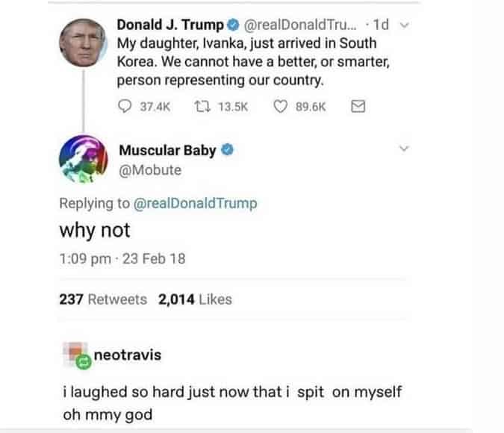Image resolution: width=504 pixels, height=433 pixels.
Task: Click the 89.6K likes count
Action: pos(311,107)
